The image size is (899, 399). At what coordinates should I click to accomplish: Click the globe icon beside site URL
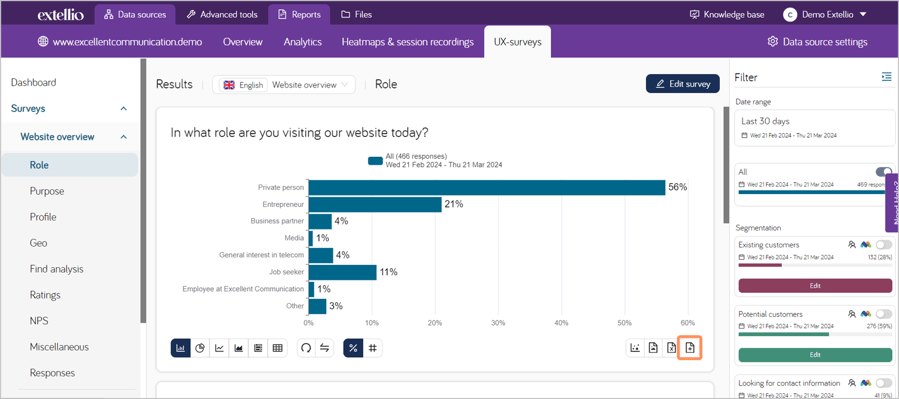coord(43,42)
